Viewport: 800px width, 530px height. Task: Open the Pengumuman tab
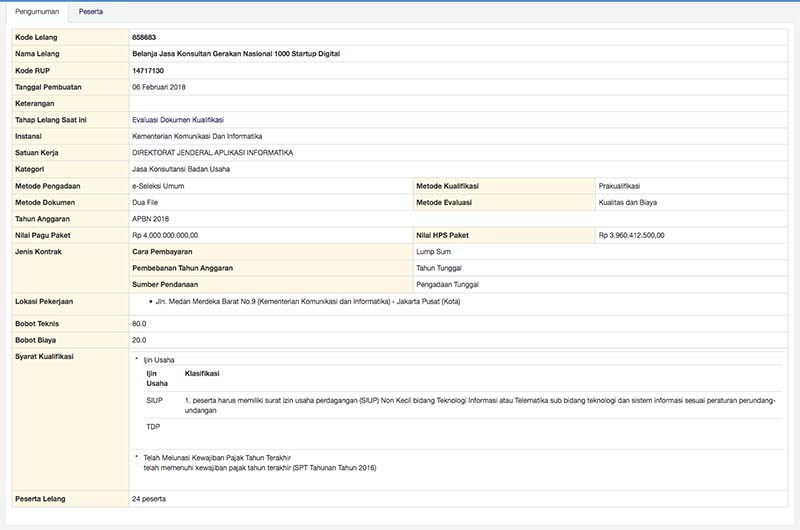click(36, 12)
